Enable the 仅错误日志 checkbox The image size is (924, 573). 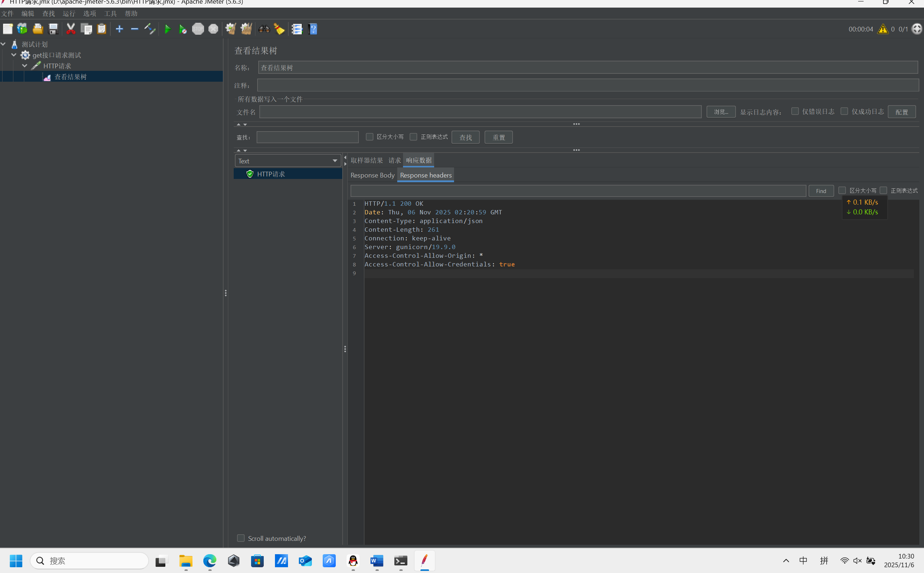coord(795,111)
